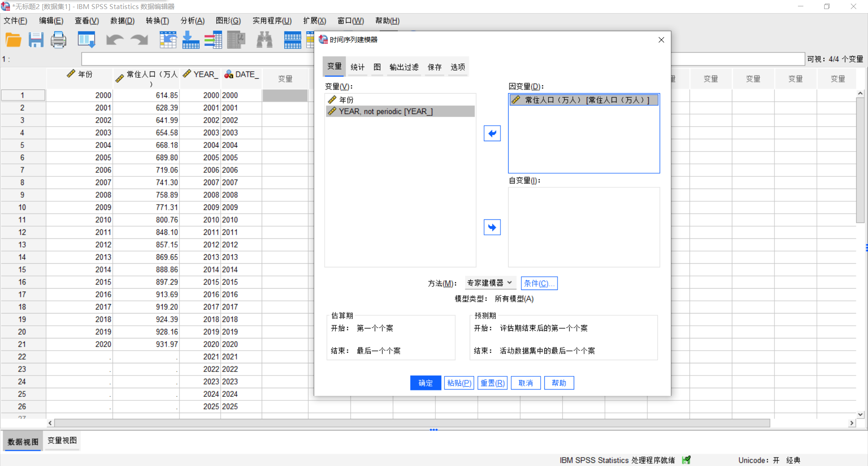Click the DATE_ column nominal type icon

pos(229,74)
